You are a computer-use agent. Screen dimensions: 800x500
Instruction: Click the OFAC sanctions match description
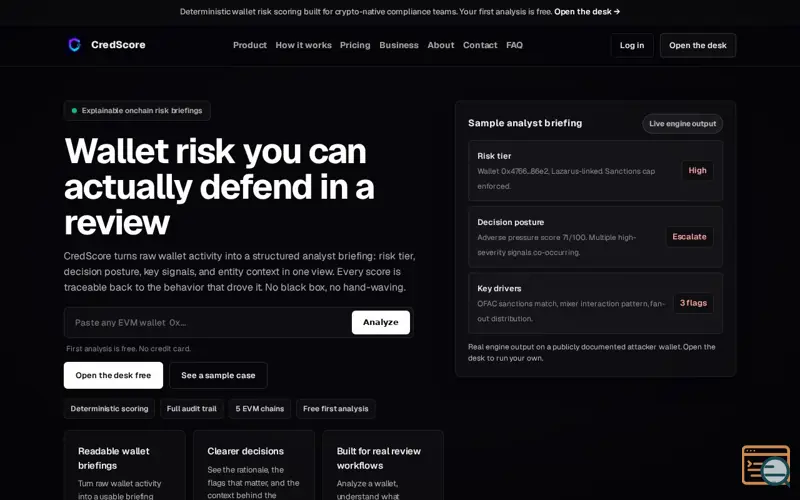(x=571, y=311)
